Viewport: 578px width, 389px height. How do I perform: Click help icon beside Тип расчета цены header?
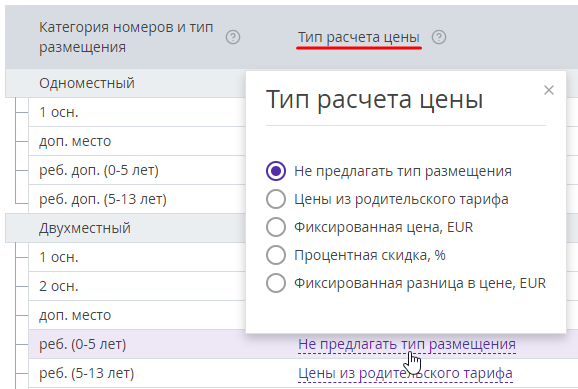(x=439, y=37)
